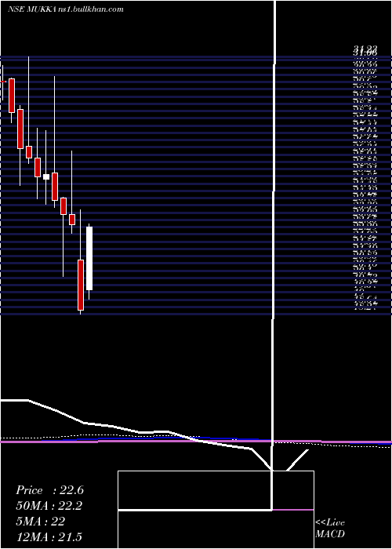Click the 50MA : 22.2 value
The height and width of the screenshot is (549, 392).
(x=49, y=506)
